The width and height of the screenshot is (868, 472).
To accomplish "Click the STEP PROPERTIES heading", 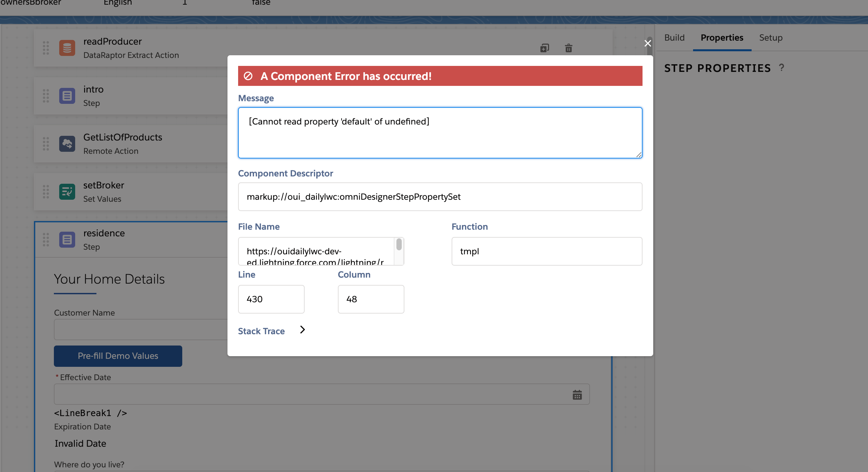I will [717, 68].
